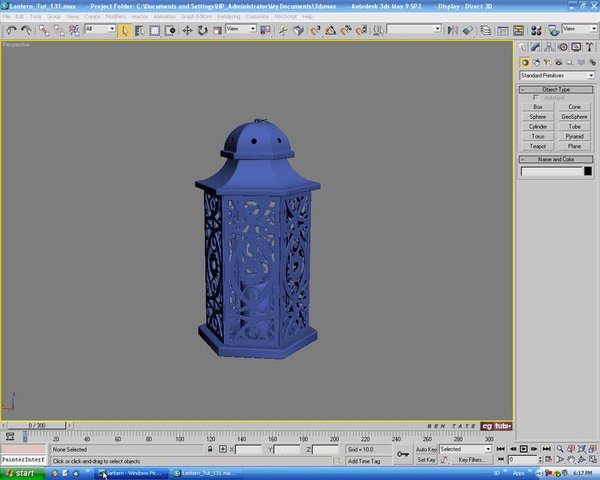Select the Lights category icon
The width and height of the screenshot is (600, 480).
tap(549, 62)
